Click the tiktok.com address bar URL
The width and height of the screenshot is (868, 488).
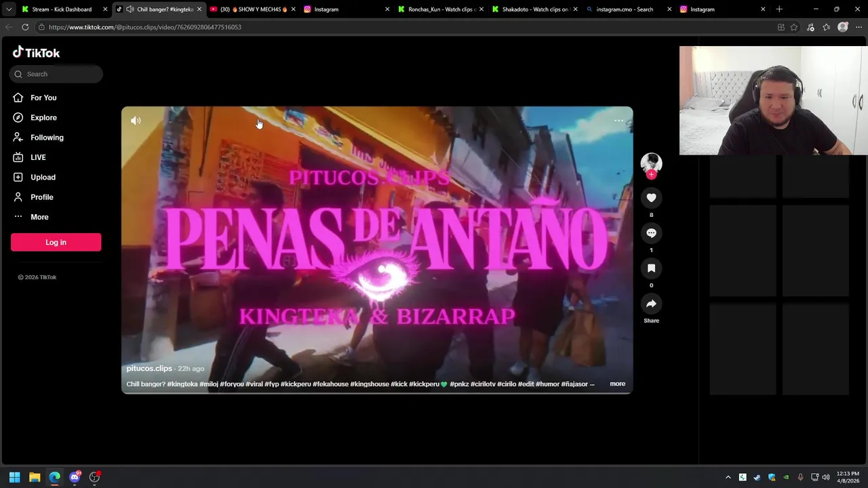(x=144, y=27)
